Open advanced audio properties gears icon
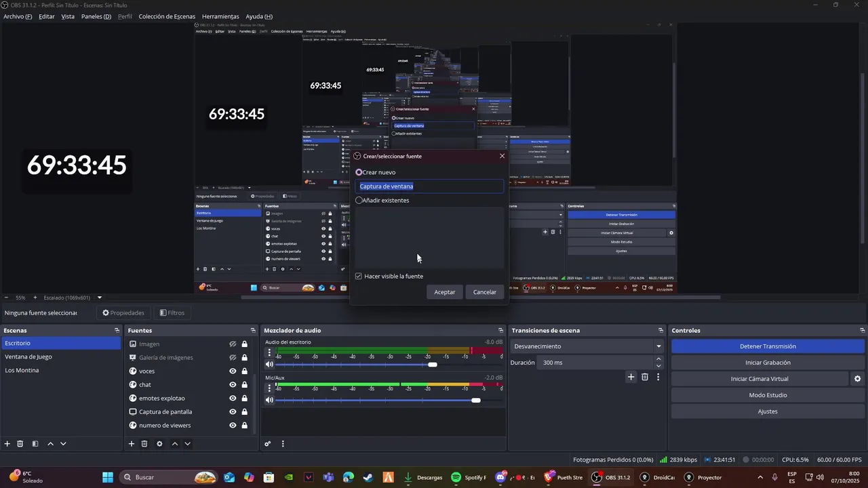Screen dimensions: 868x488 268,444
